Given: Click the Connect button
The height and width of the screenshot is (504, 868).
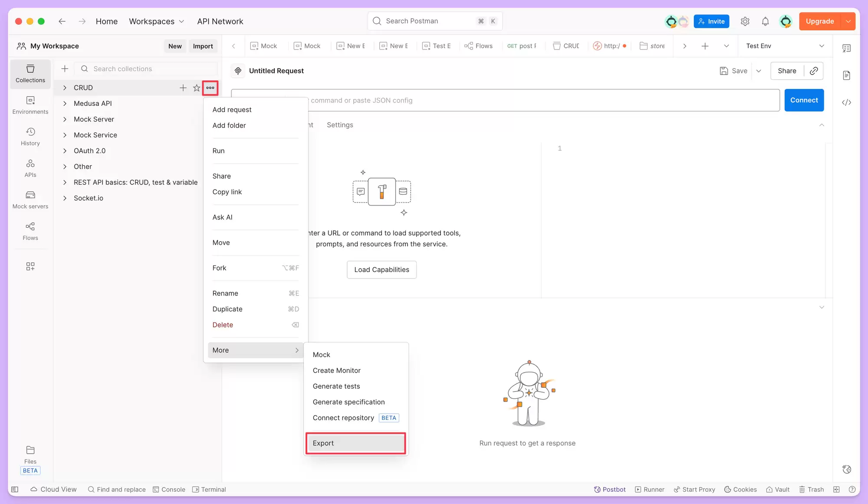Looking at the screenshot, I should 804,100.
